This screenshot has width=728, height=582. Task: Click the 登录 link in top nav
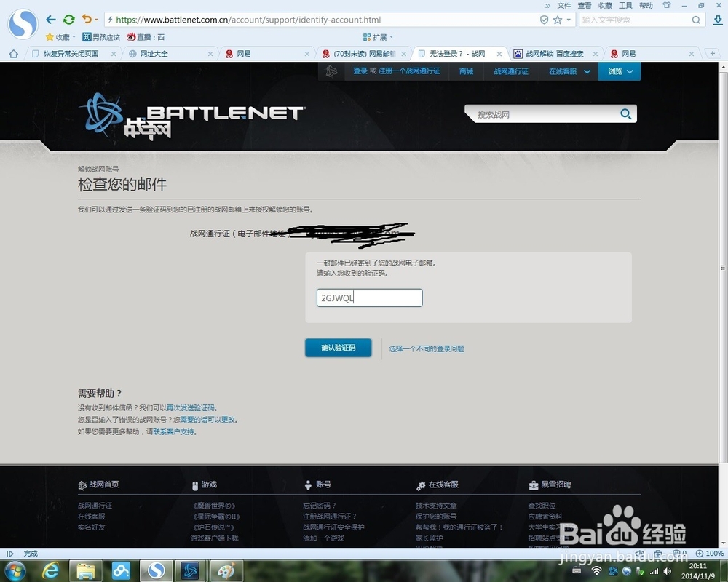360,71
